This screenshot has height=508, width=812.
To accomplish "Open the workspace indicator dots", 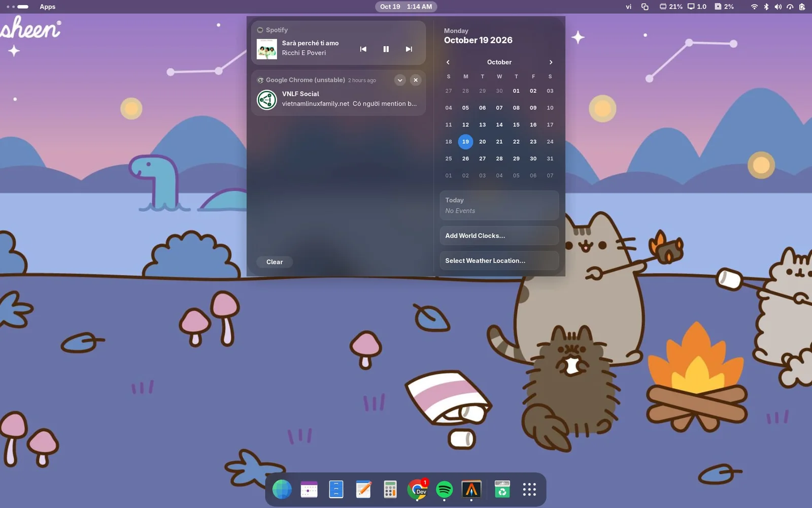I will 17,7.
